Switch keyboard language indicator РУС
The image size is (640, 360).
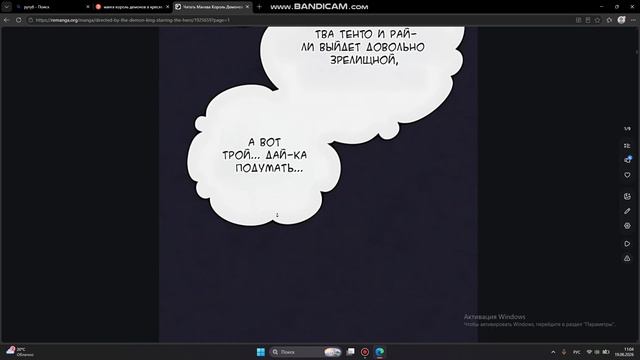point(577,352)
